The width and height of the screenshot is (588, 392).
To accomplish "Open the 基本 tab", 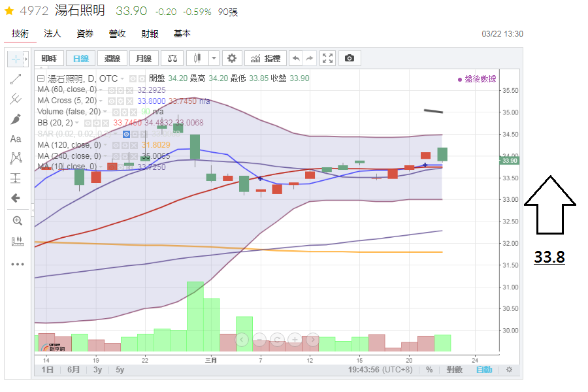I will (182, 34).
